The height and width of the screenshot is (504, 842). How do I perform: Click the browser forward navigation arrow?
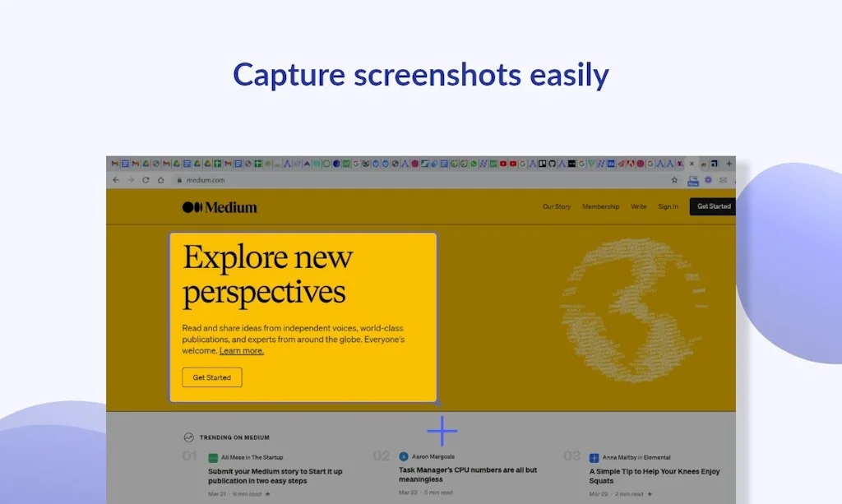coord(131,179)
